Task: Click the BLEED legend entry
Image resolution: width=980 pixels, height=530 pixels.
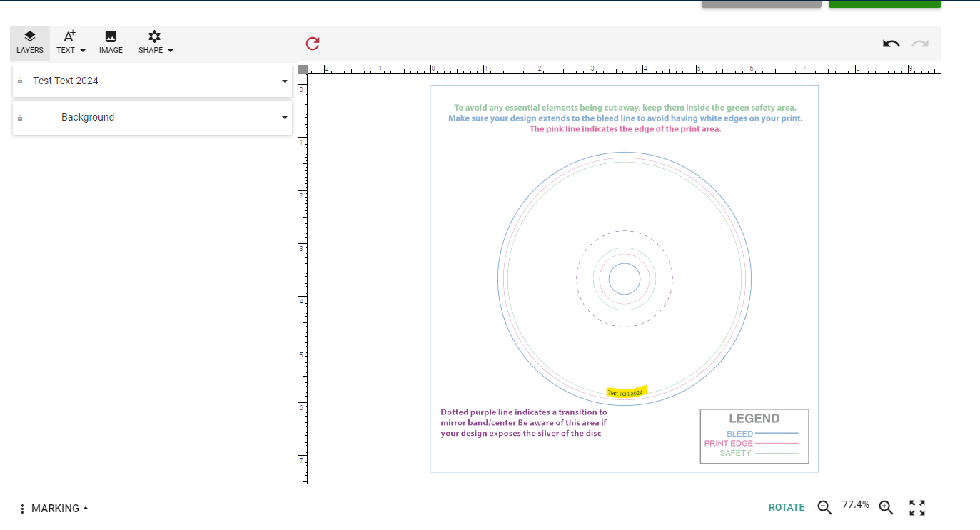Action: pos(762,434)
